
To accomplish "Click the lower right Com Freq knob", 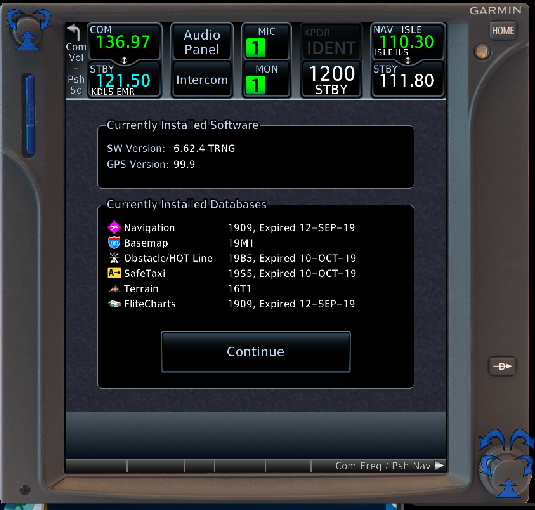I will pyautogui.click(x=507, y=467).
